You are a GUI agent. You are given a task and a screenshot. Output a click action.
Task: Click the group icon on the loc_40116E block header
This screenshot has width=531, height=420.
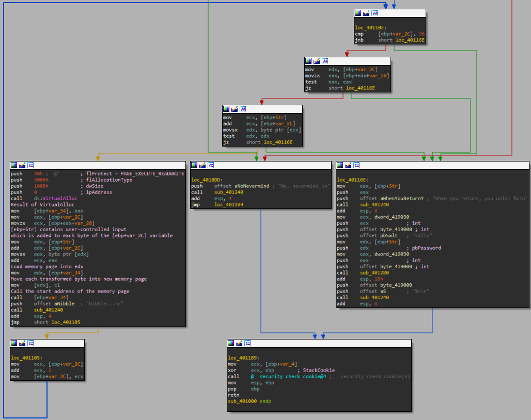(357, 165)
